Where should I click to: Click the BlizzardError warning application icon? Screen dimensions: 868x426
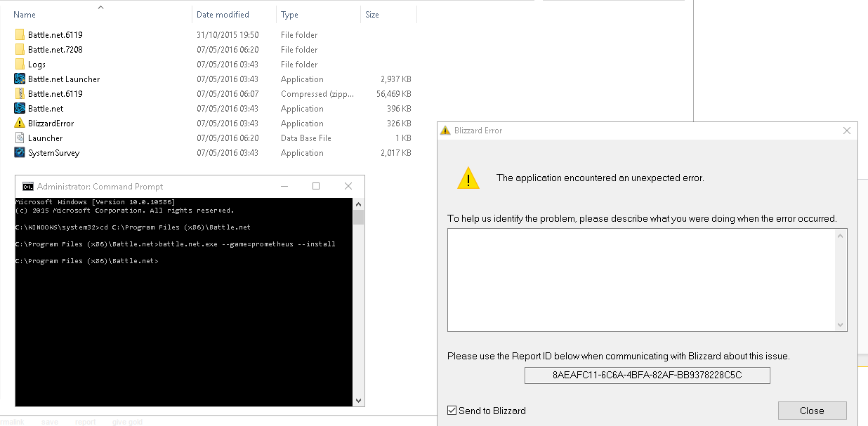point(20,124)
